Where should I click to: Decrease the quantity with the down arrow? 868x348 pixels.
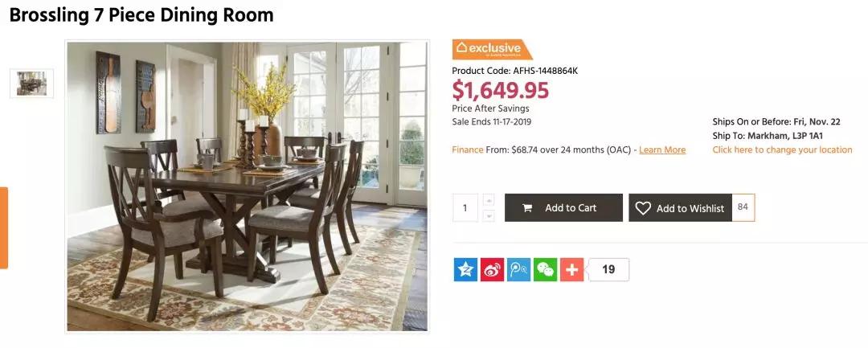click(489, 215)
